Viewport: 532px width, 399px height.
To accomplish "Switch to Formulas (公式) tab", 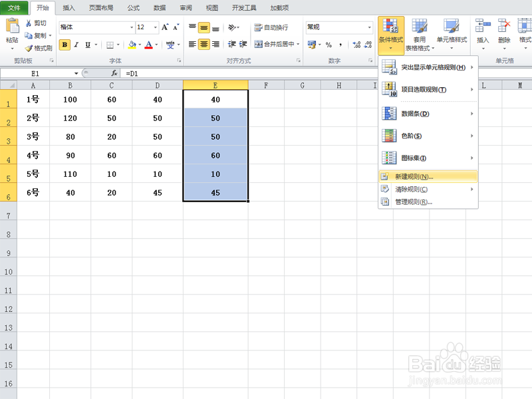I will [x=134, y=8].
